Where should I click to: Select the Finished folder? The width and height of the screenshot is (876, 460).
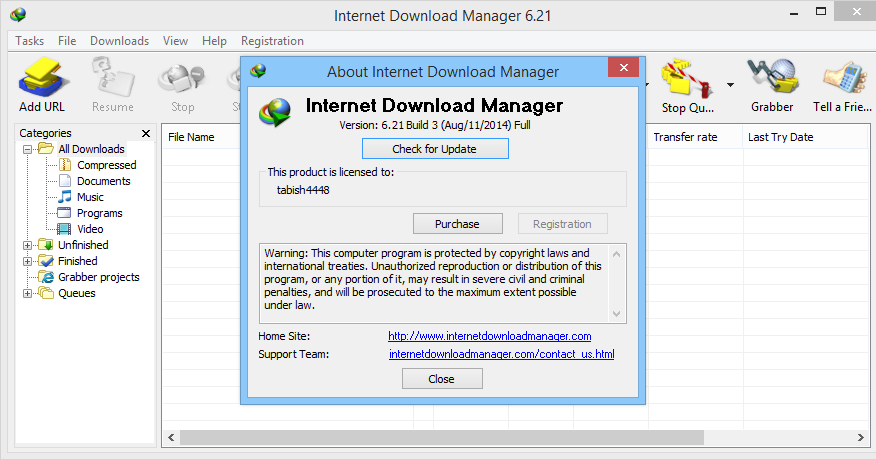click(x=78, y=261)
